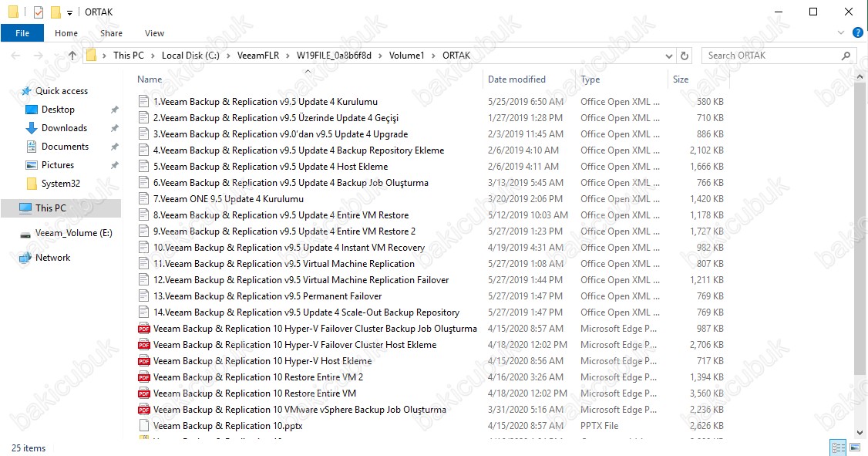Open Pictures in the navigation pane
Image resolution: width=868 pixels, height=456 pixels.
(58, 165)
